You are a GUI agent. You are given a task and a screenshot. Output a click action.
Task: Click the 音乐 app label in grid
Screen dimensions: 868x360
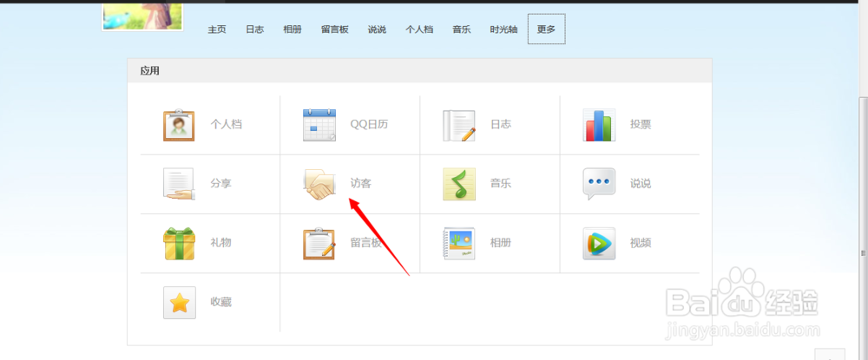click(x=501, y=184)
